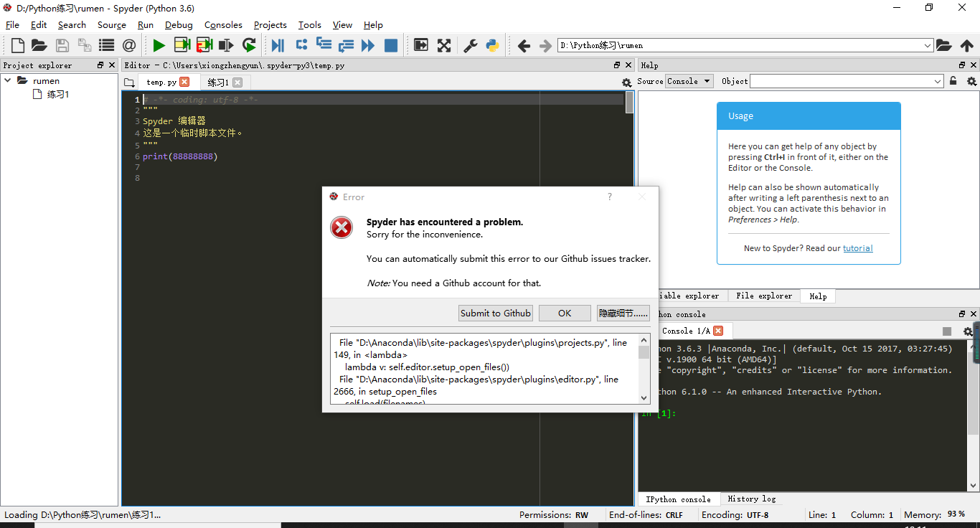Create a new file
The width and height of the screenshot is (980, 528).
(17, 44)
